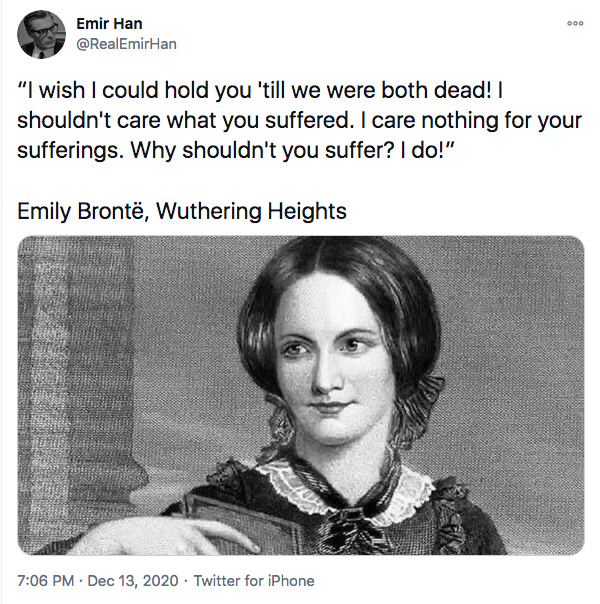Viewport: 600px width, 604px height.
Task: Click Emir Han's profile avatar
Action: point(42,34)
